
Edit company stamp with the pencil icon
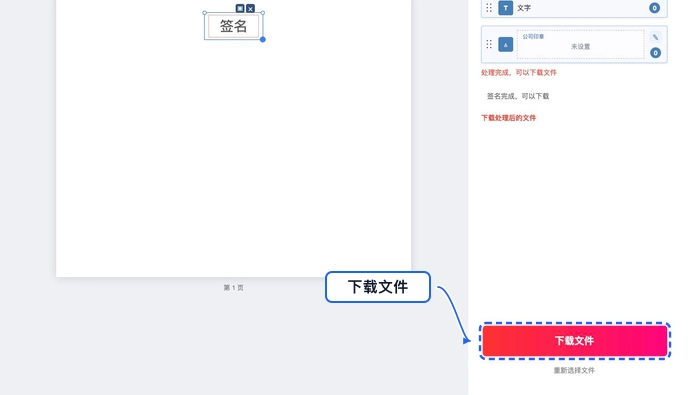(655, 37)
